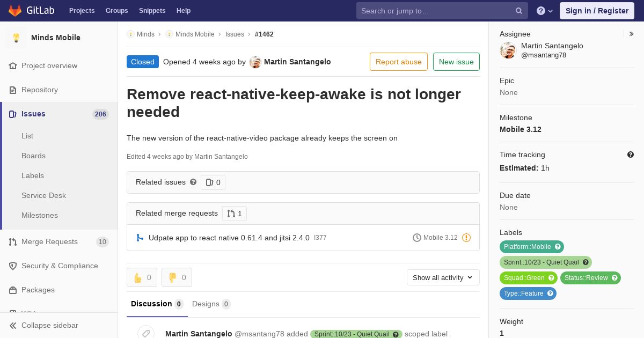The height and width of the screenshot is (338, 644).
Task: Click Mobile 3.12 milestone in sidebar
Action: tap(521, 129)
